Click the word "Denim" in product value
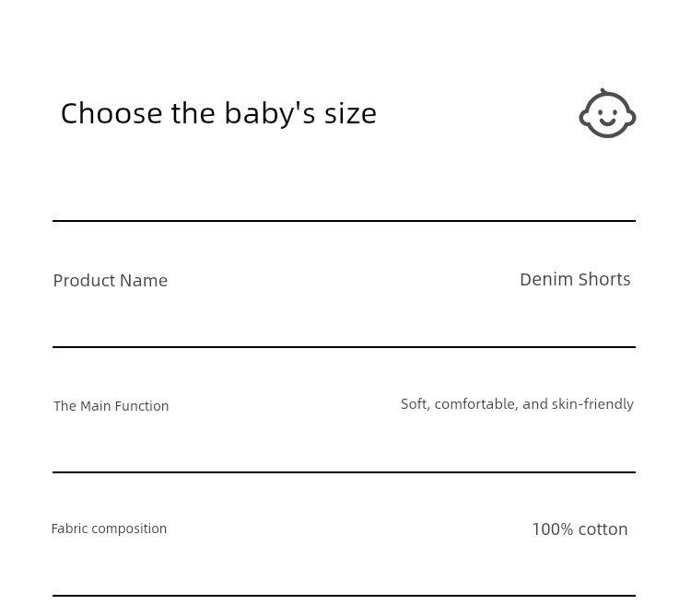The image size is (691, 616). pyautogui.click(x=546, y=280)
